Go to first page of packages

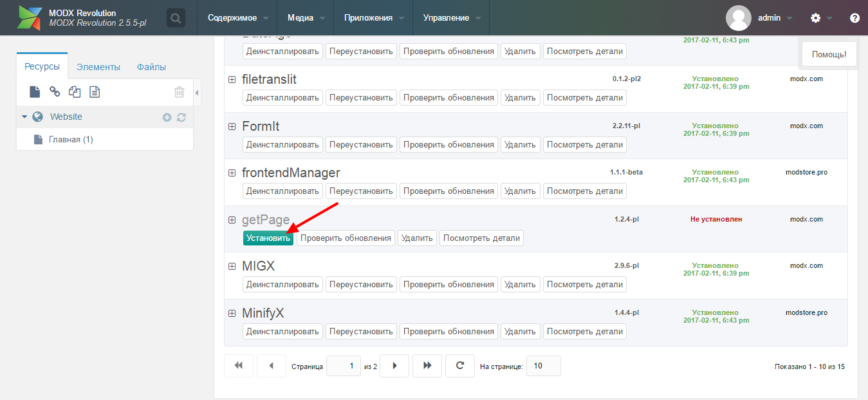click(239, 366)
